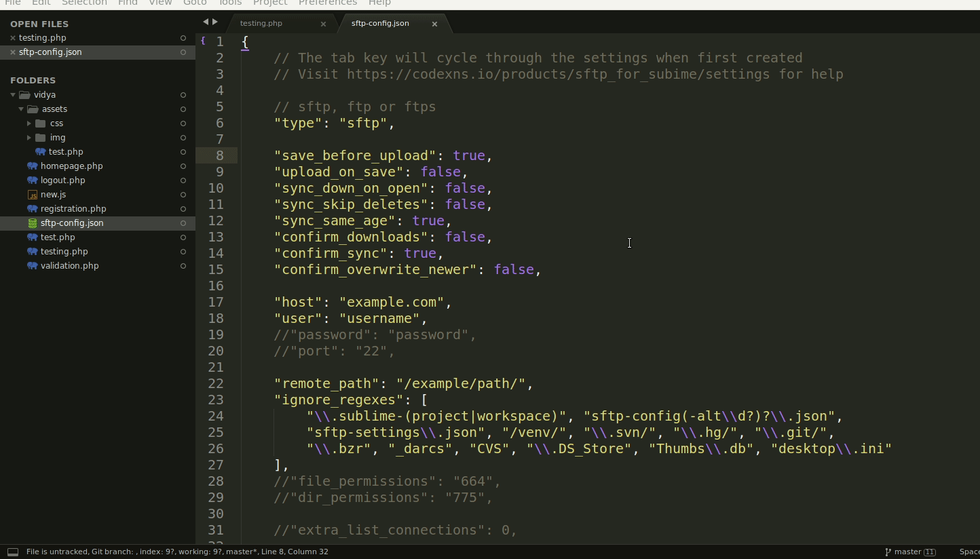Expand the img folder arrow

29,138
